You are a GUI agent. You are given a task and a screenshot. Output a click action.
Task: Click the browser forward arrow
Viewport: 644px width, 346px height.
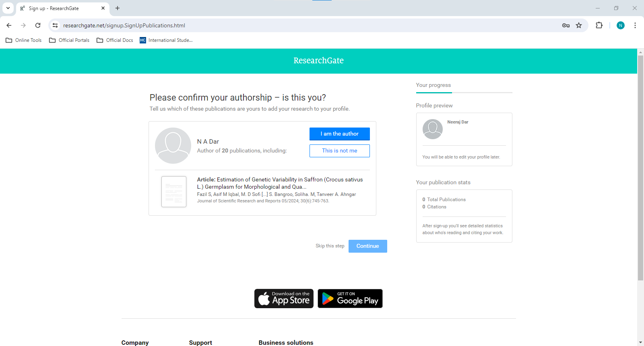tap(23, 25)
